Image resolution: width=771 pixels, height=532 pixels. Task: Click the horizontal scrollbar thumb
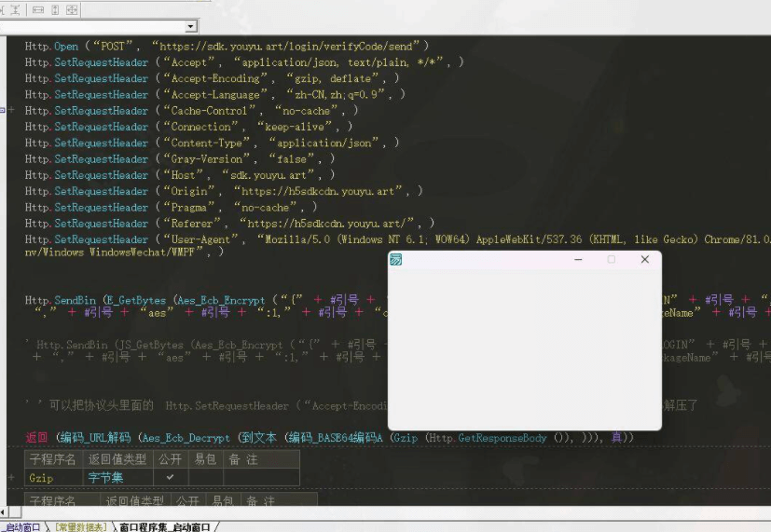[x=14, y=512]
